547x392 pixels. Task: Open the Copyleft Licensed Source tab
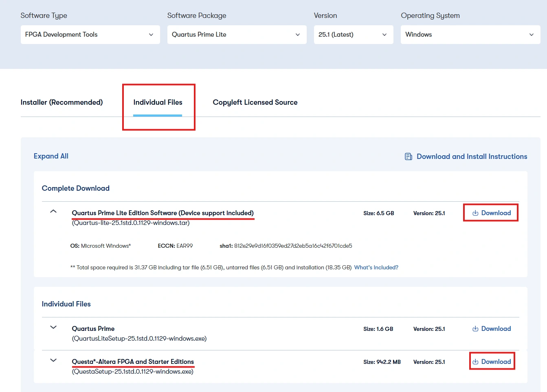point(255,102)
